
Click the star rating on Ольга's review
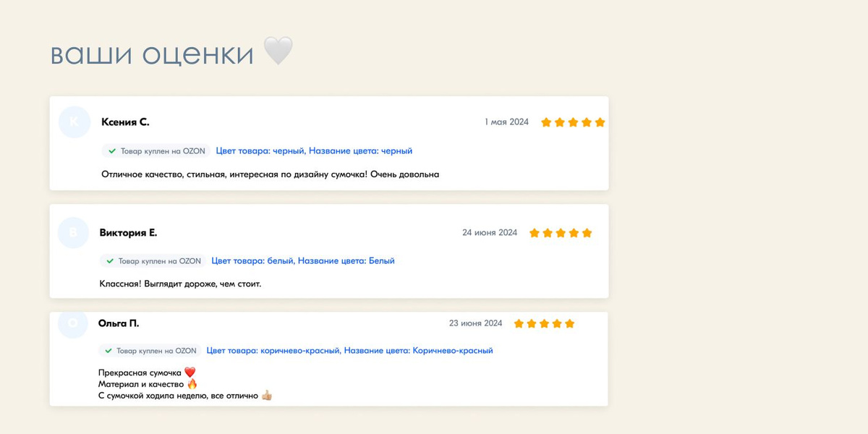point(544,323)
